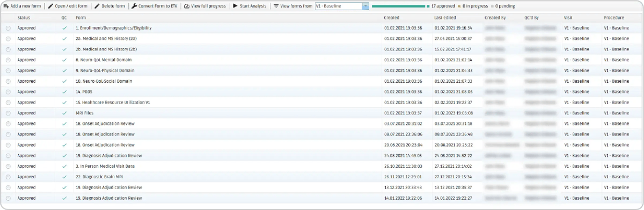Screen dimensions: 644x210
Task: Select radio for 15. Healthcare Resource Utilization V1
Action: (8, 103)
